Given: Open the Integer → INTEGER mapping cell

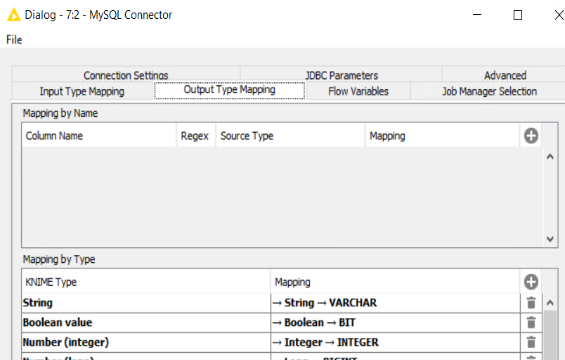Looking at the screenshot, I should pyautogui.click(x=395, y=342).
